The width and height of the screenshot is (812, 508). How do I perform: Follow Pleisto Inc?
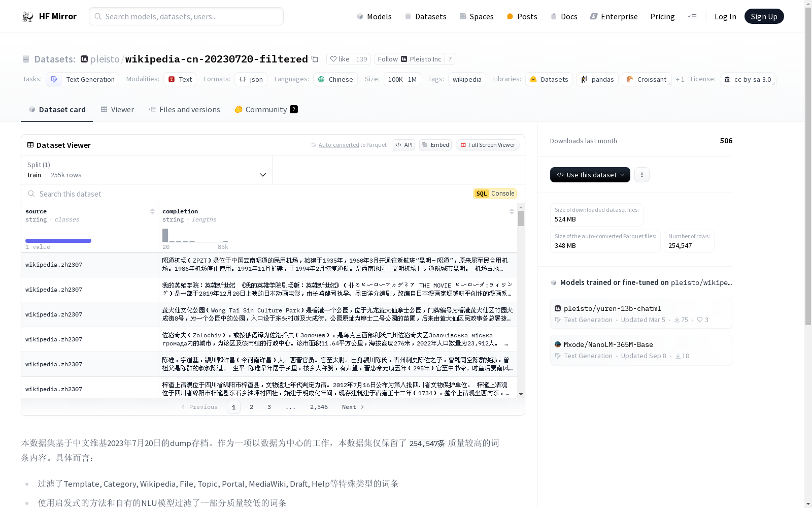410,59
